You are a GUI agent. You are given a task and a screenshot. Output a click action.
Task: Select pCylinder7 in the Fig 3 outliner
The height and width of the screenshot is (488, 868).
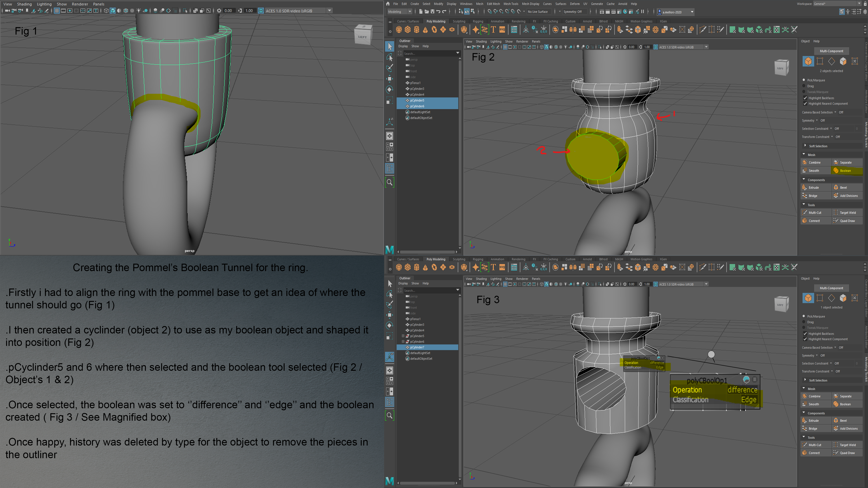[x=417, y=347]
